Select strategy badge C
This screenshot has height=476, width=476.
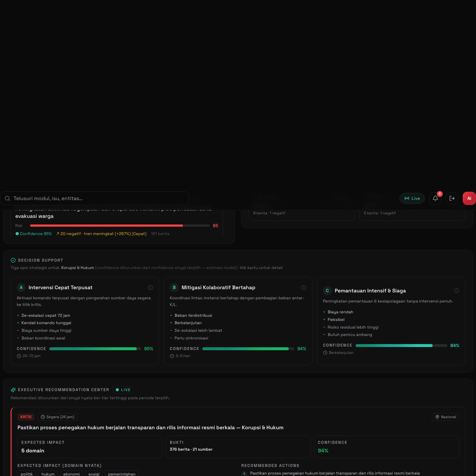tap(327, 291)
